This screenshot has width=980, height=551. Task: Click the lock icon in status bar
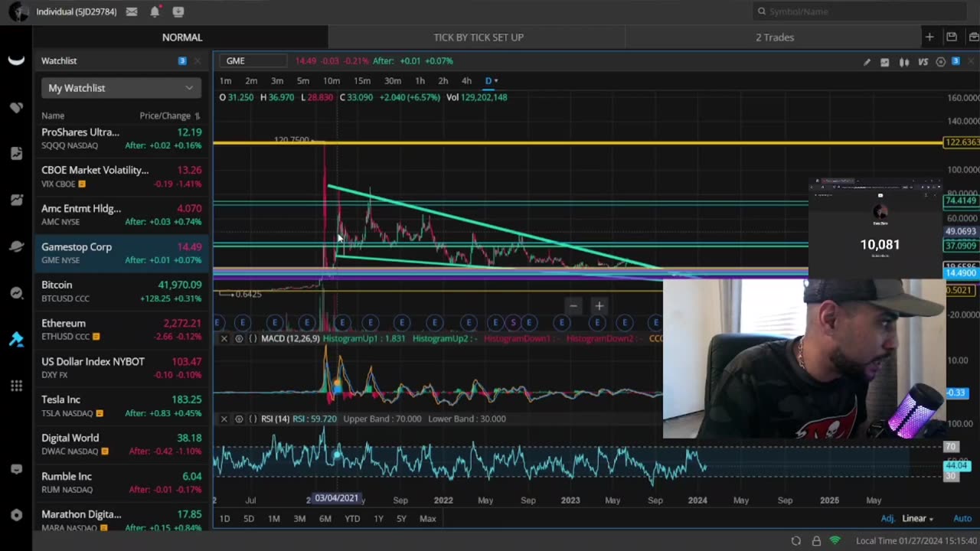click(x=816, y=541)
